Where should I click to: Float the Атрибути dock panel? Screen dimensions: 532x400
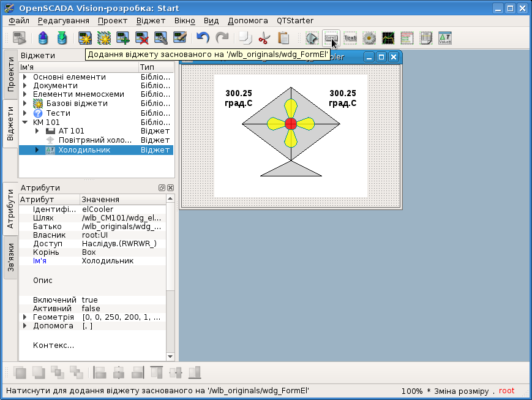162,188
